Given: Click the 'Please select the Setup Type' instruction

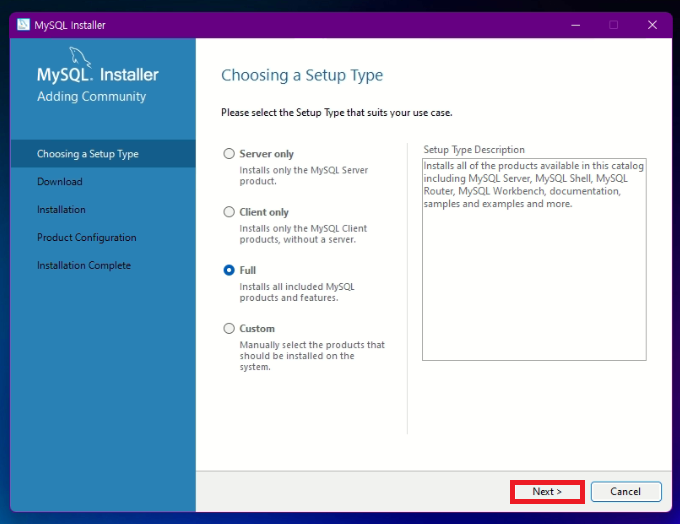Looking at the screenshot, I should coord(337,113).
